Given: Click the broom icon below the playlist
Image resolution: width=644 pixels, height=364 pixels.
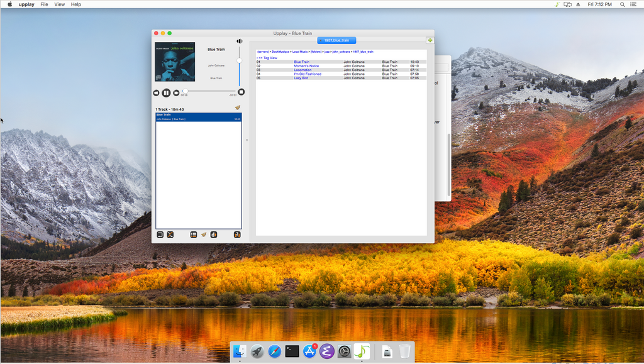Looking at the screenshot, I should coord(204,234).
